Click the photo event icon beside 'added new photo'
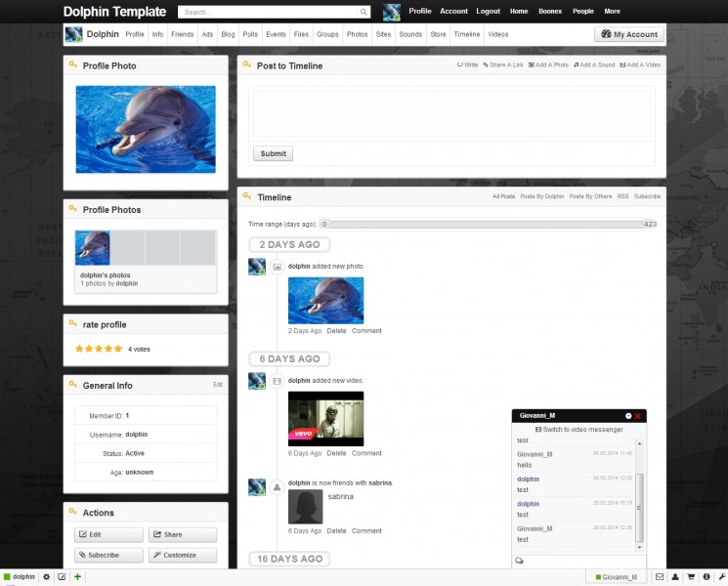This screenshot has height=586, width=728. point(277,267)
